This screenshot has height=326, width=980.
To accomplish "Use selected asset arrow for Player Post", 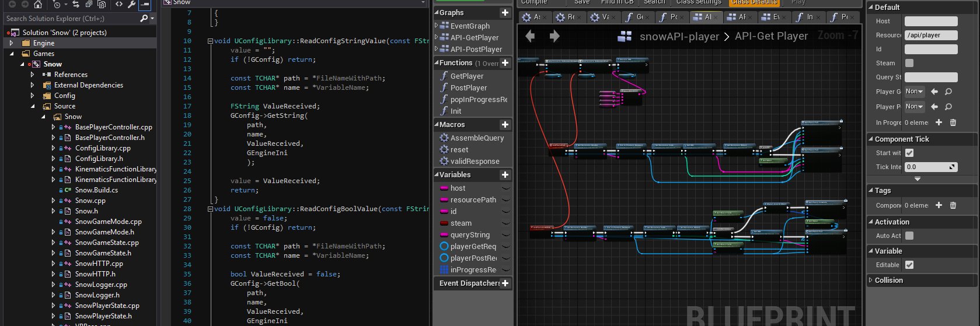I will pyautogui.click(x=934, y=107).
